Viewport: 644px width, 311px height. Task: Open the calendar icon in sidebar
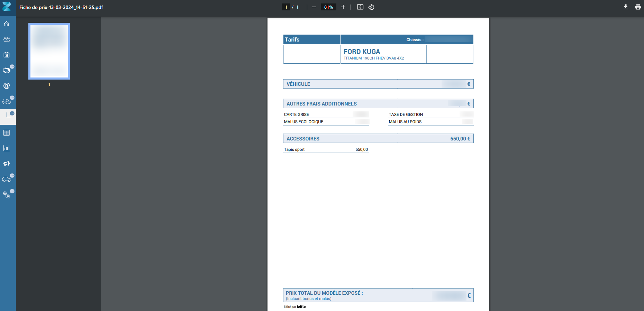(x=7, y=55)
